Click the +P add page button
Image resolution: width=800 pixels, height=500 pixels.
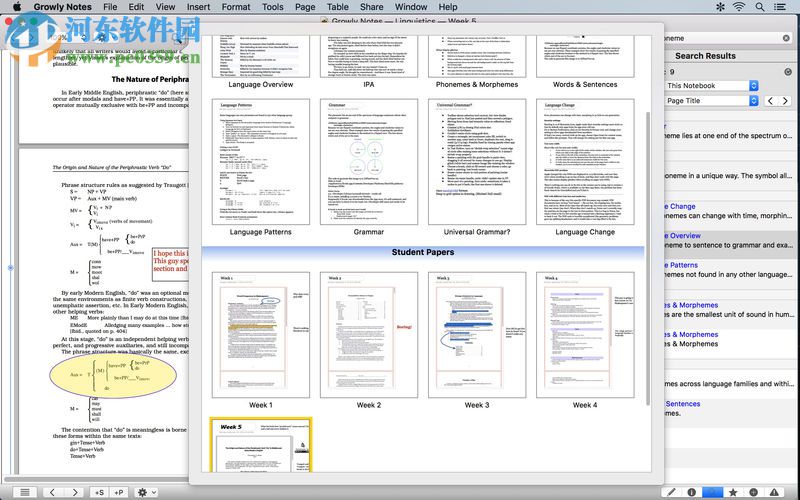click(x=120, y=492)
